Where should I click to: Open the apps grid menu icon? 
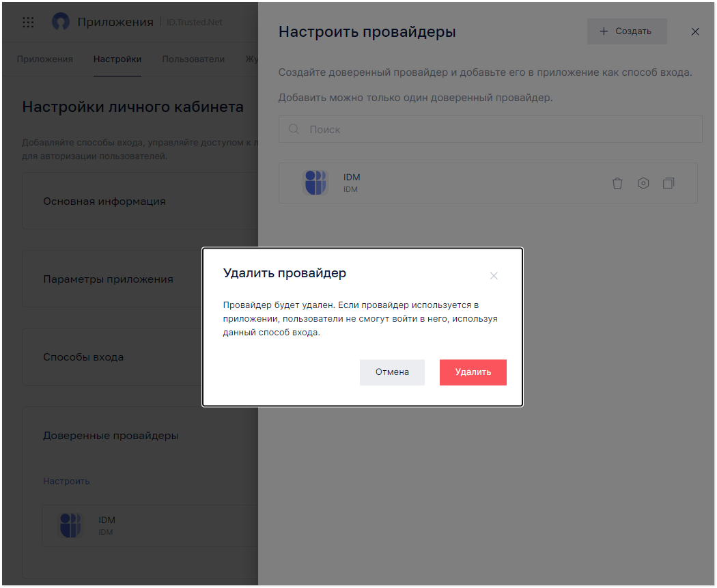pyautogui.click(x=29, y=22)
